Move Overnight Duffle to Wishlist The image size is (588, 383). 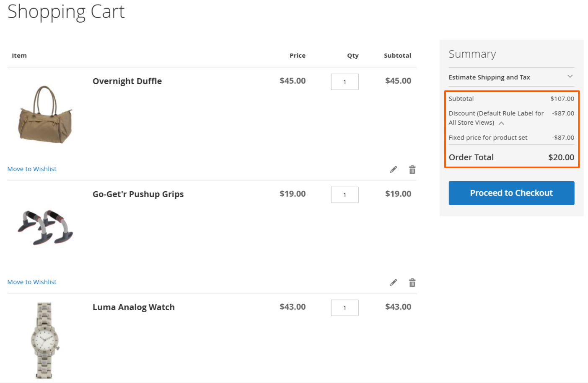(x=32, y=169)
